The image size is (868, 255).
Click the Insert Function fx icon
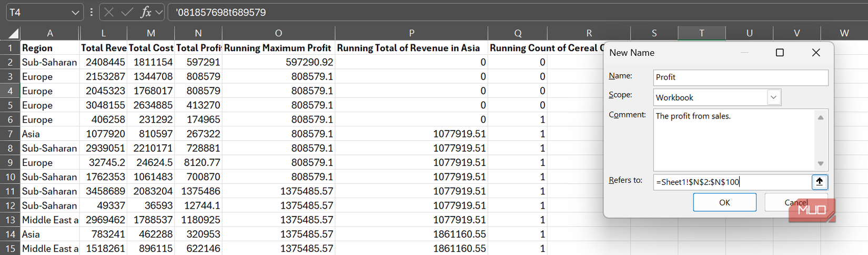point(146,12)
